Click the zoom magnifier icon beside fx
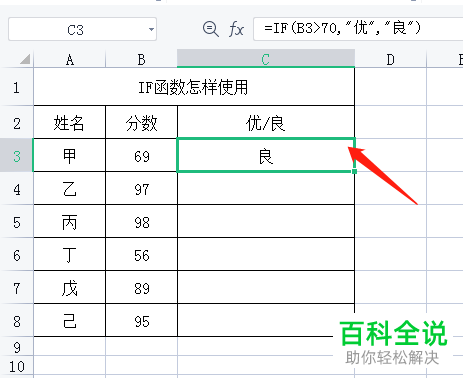Viewport: 463px width, 378px height. click(211, 29)
